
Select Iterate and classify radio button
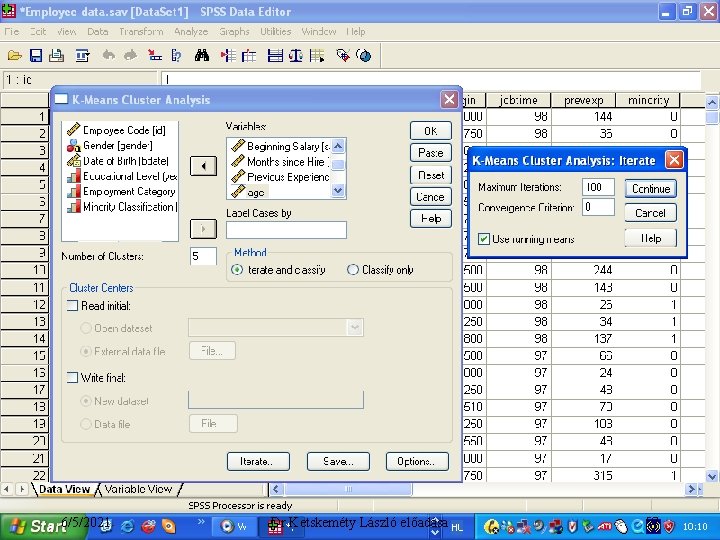(237, 270)
